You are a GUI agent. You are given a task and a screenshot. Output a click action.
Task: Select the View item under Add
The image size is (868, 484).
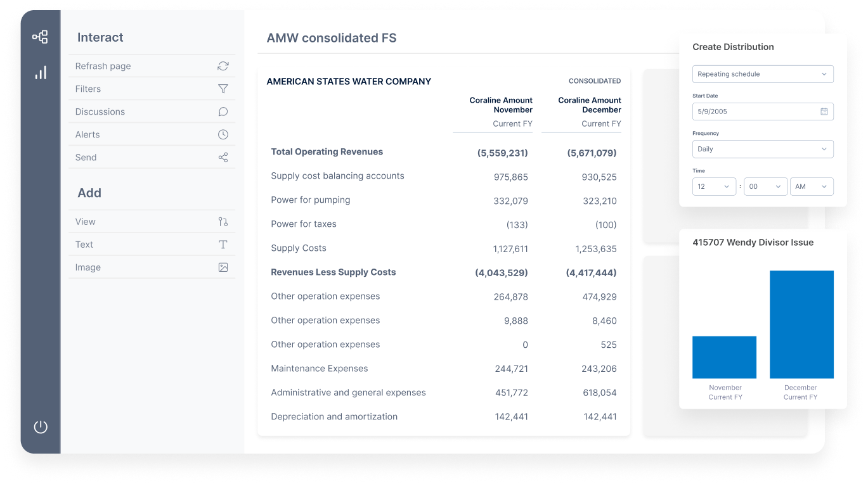tap(86, 222)
